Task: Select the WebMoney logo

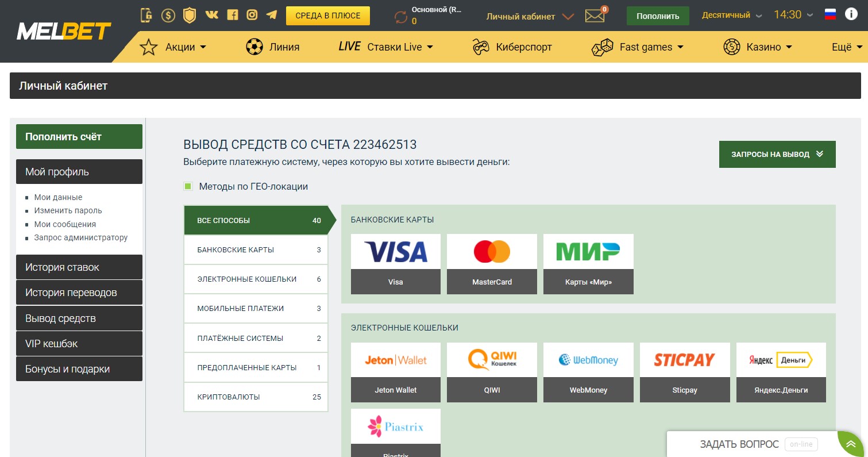Action: point(588,360)
